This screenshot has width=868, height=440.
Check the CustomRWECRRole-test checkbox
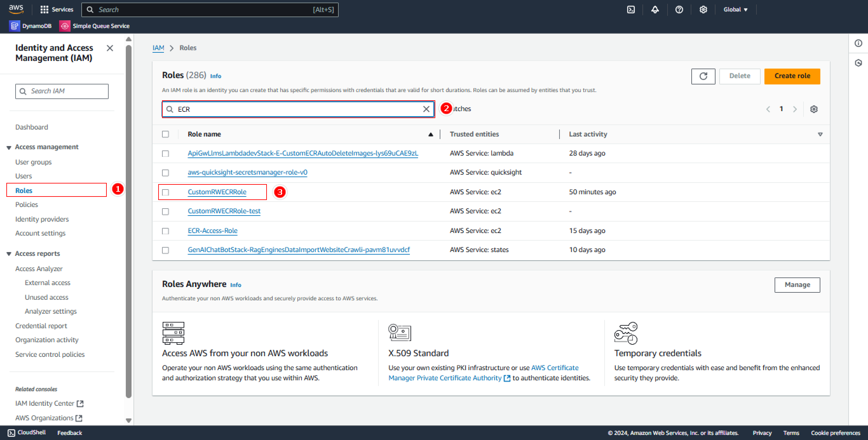click(165, 211)
